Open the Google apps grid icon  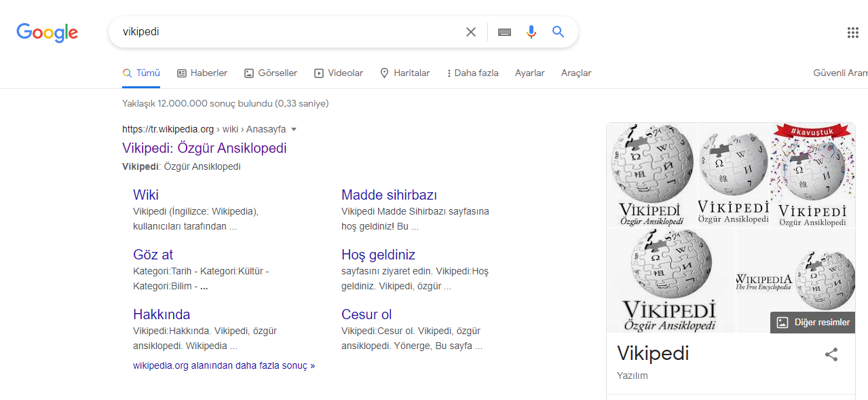853,33
